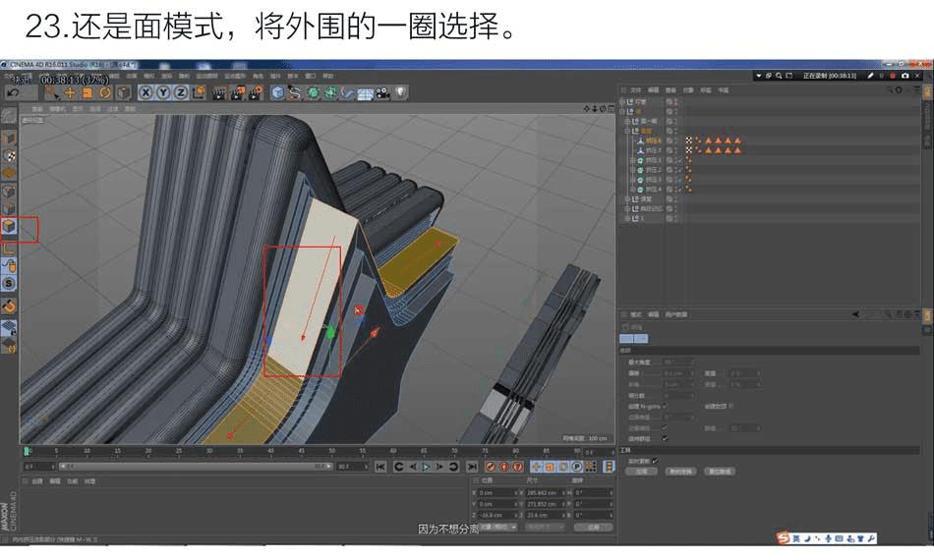Open the 文件 menu in Object Manager
Image resolution: width=934 pixels, height=560 pixels.
635,89
